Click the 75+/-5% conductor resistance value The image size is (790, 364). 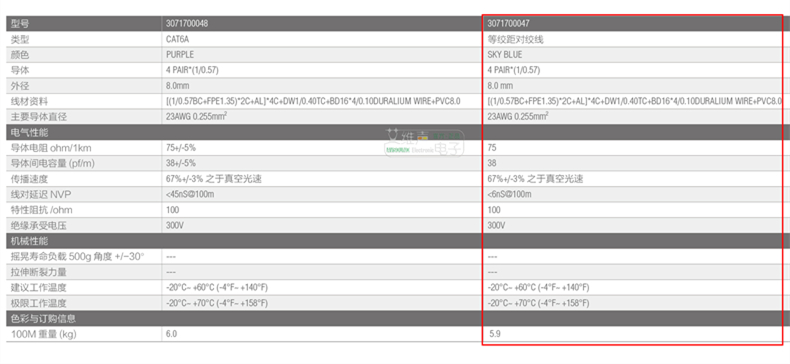click(181, 148)
